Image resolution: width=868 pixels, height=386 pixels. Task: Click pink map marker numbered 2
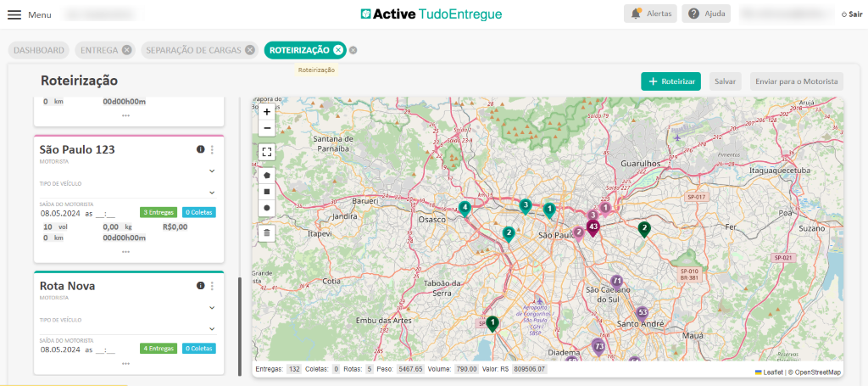(x=578, y=232)
